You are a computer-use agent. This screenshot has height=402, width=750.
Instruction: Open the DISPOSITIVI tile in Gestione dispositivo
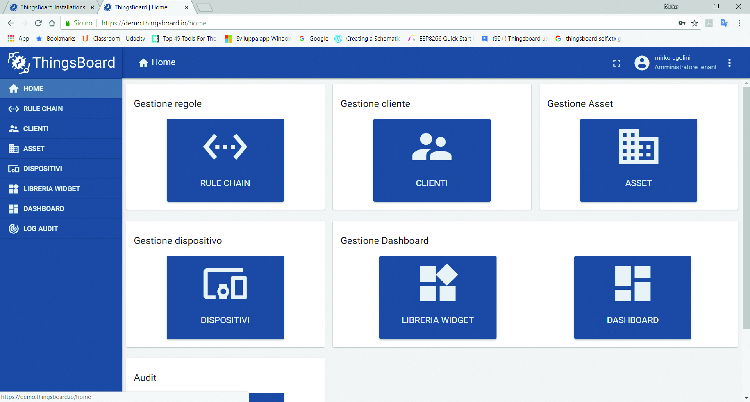click(x=225, y=296)
